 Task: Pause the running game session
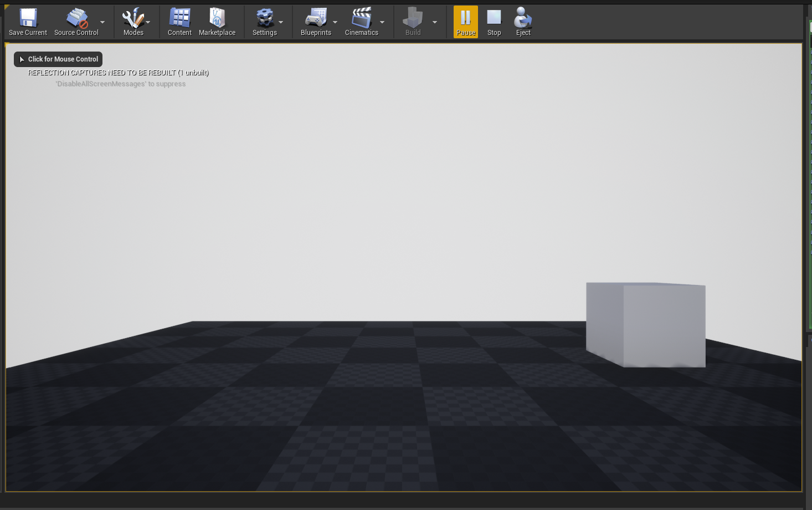coord(465,18)
